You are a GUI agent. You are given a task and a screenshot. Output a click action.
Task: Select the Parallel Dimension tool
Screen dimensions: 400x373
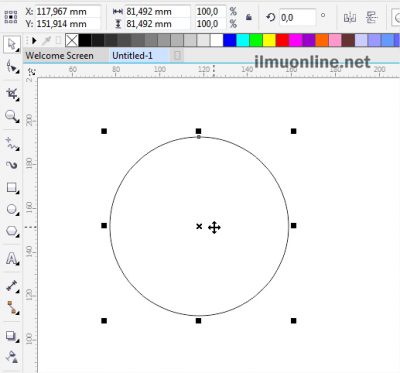coord(12,286)
